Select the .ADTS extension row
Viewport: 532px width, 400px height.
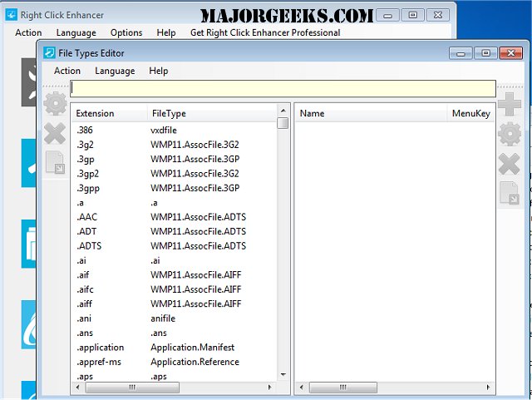pyautogui.click(x=175, y=246)
